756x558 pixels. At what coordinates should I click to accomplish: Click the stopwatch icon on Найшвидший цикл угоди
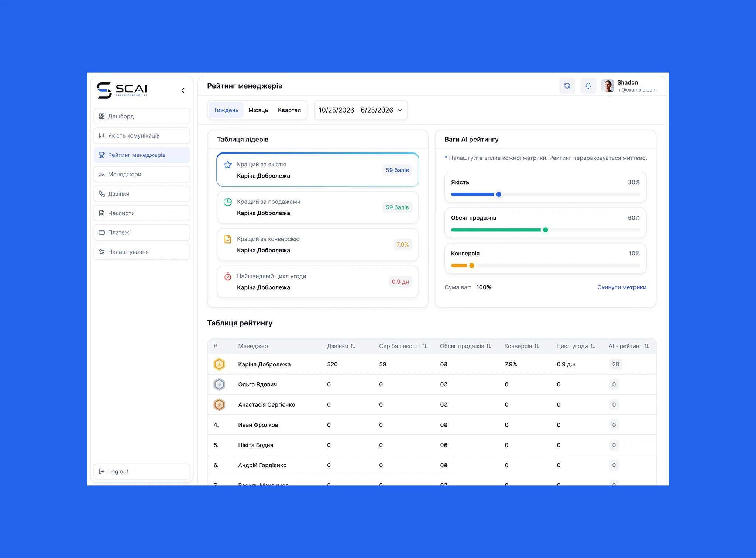coord(228,276)
